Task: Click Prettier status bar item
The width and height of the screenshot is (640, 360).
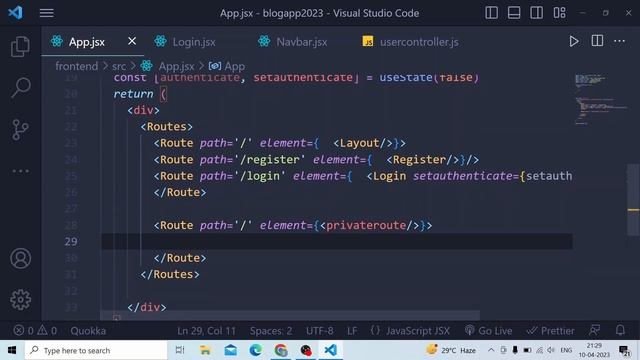Action: [x=550, y=331]
